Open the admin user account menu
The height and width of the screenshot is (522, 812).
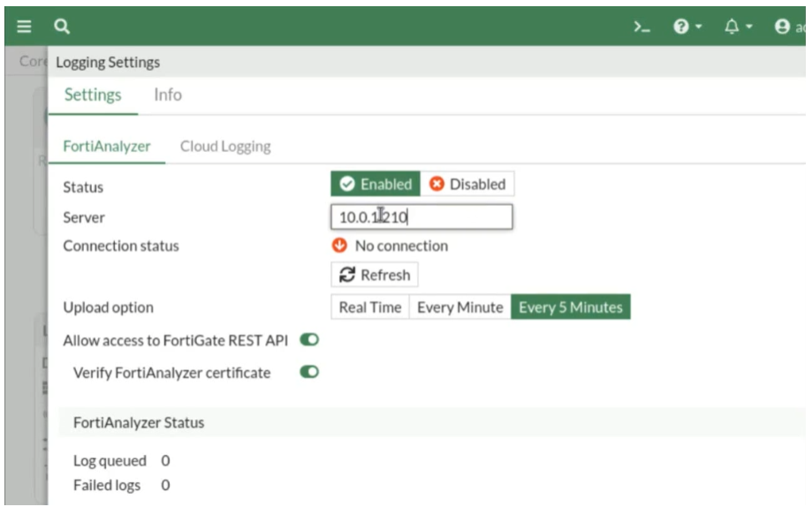(x=789, y=26)
